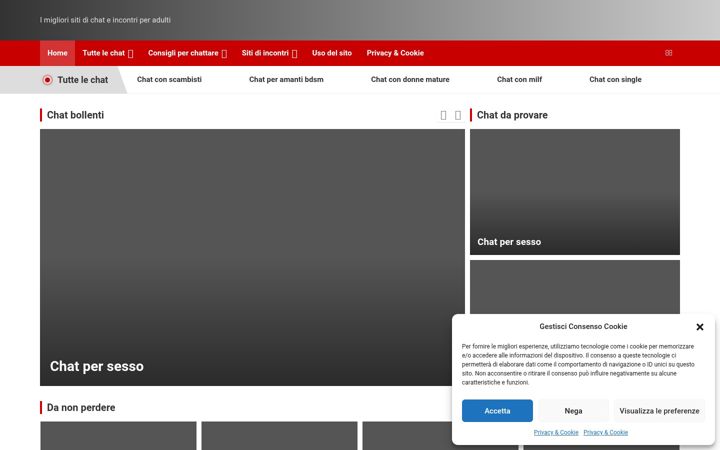Viewport: 720px width, 450px height.
Task: Expand the Siti di incontri submenu arrow
Action: [x=294, y=54]
